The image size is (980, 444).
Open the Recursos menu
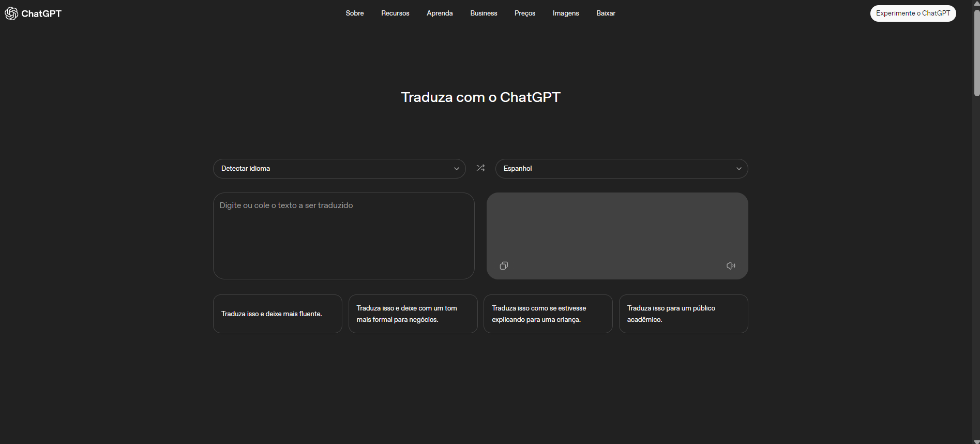coord(395,13)
